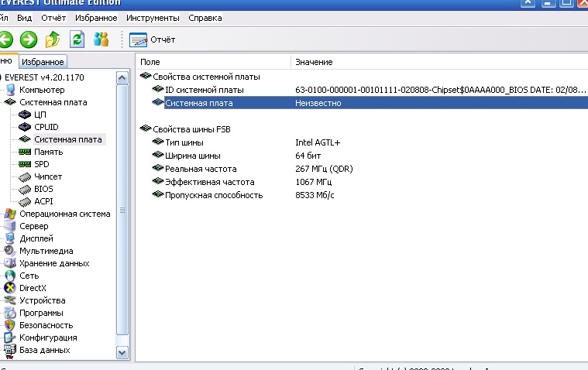Select CPUID tree item

coord(46,127)
